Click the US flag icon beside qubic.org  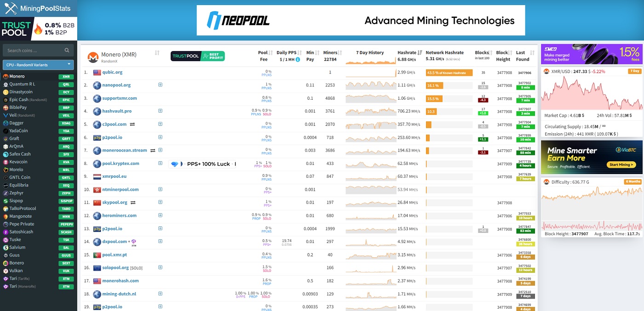point(97,73)
